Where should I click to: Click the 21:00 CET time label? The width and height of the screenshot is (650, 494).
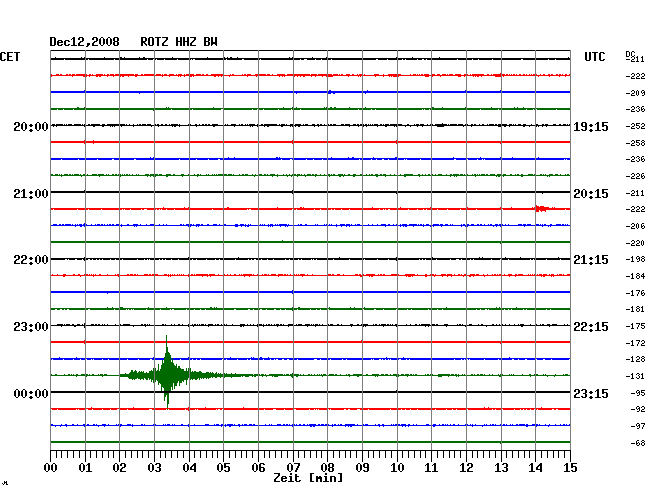[31, 194]
